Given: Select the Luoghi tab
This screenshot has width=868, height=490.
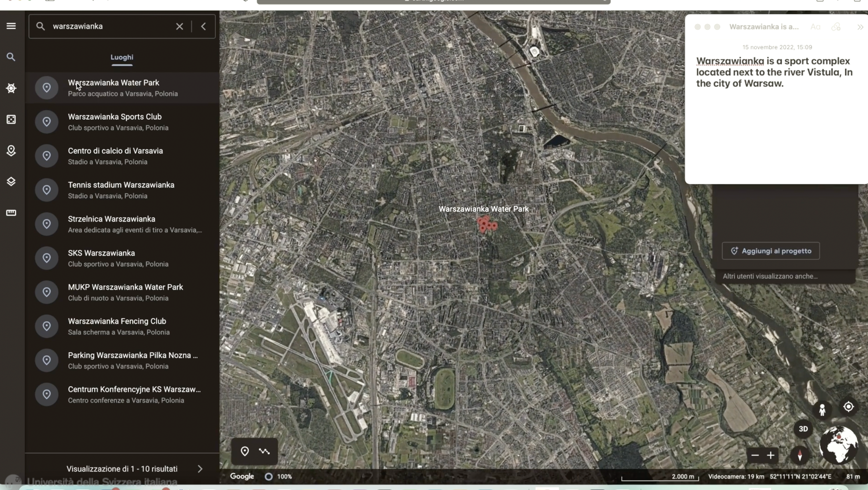Looking at the screenshot, I should pyautogui.click(x=122, y=57).
